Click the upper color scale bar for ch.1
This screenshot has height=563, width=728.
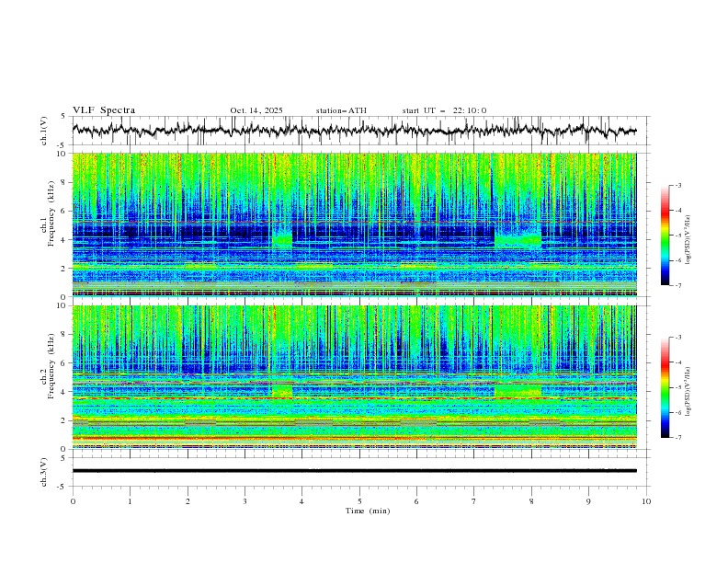click(x=665, y=236)
